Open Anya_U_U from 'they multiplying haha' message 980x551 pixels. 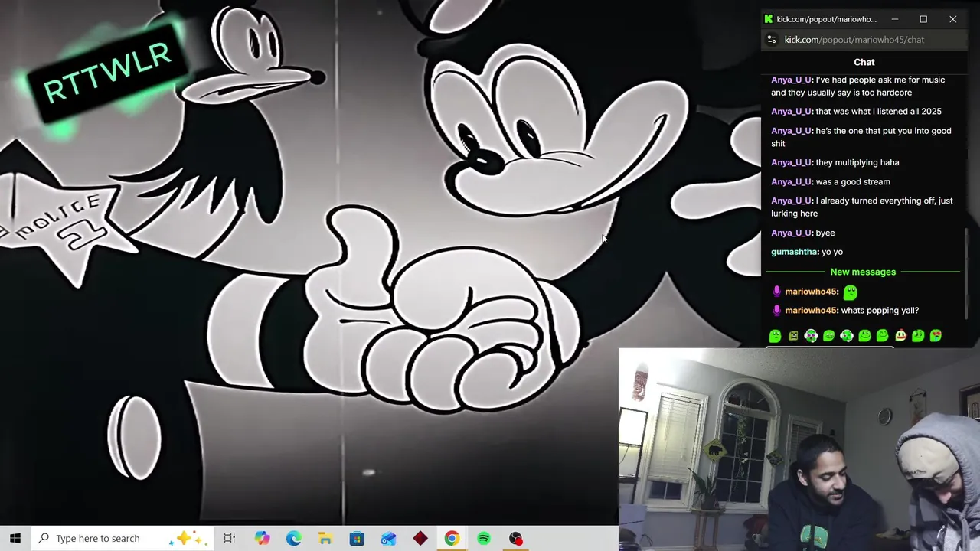coord(792,162)
